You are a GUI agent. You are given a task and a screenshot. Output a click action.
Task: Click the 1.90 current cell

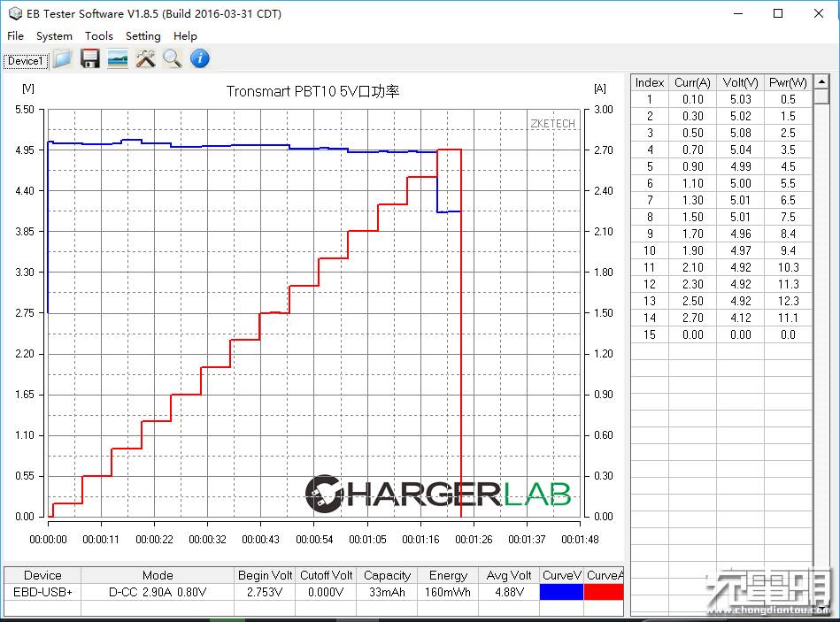[x=692, y=250]
